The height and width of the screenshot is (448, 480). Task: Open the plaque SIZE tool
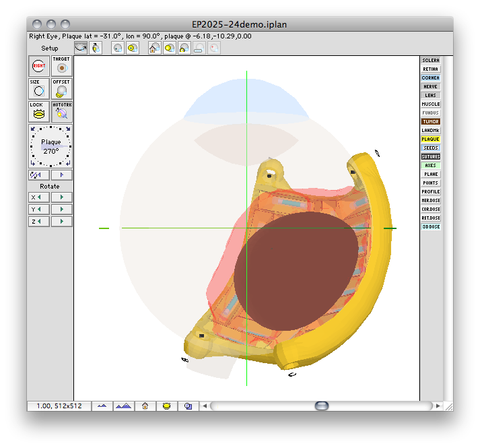pos(38,90)
